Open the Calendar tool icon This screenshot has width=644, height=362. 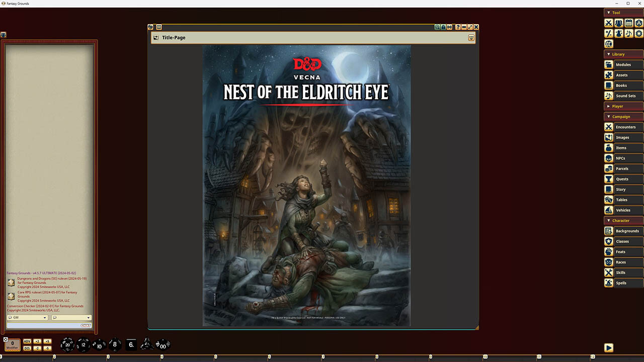point(629,23)
